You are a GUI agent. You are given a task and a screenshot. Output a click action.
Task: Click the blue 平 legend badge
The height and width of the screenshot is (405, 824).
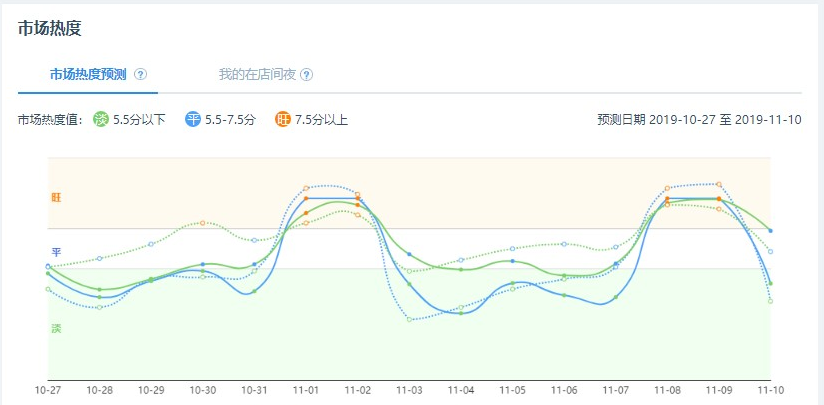click(193, 120)
